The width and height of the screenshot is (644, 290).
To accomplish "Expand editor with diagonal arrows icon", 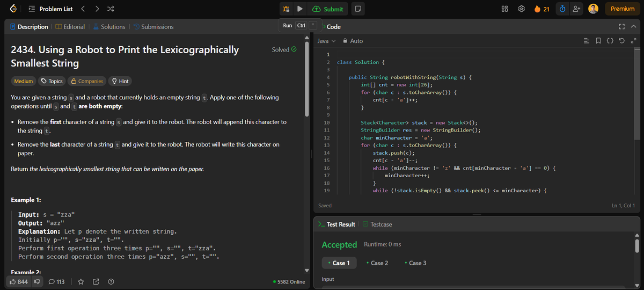I will (633, 41).
